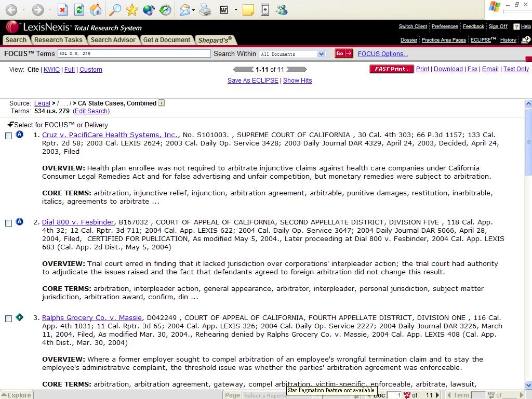
Task: Open the Messenger people icon
Action: pos(282,10)
